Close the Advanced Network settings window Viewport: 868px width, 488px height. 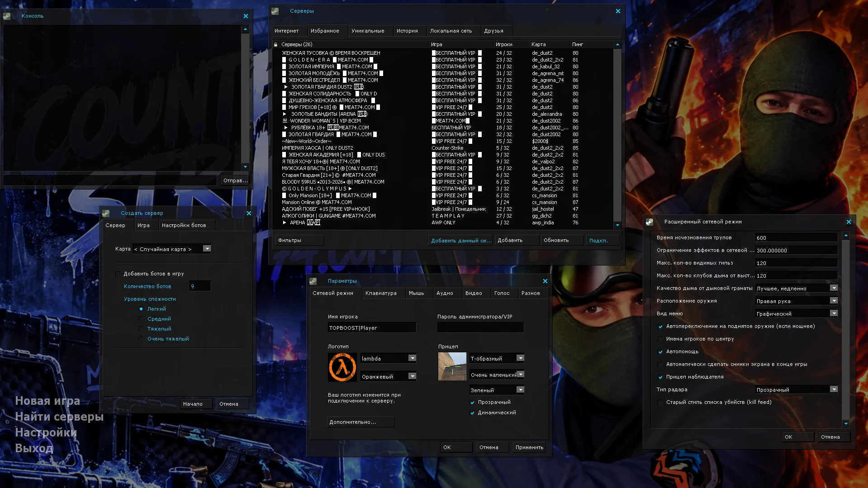click(x=849, y=222)
